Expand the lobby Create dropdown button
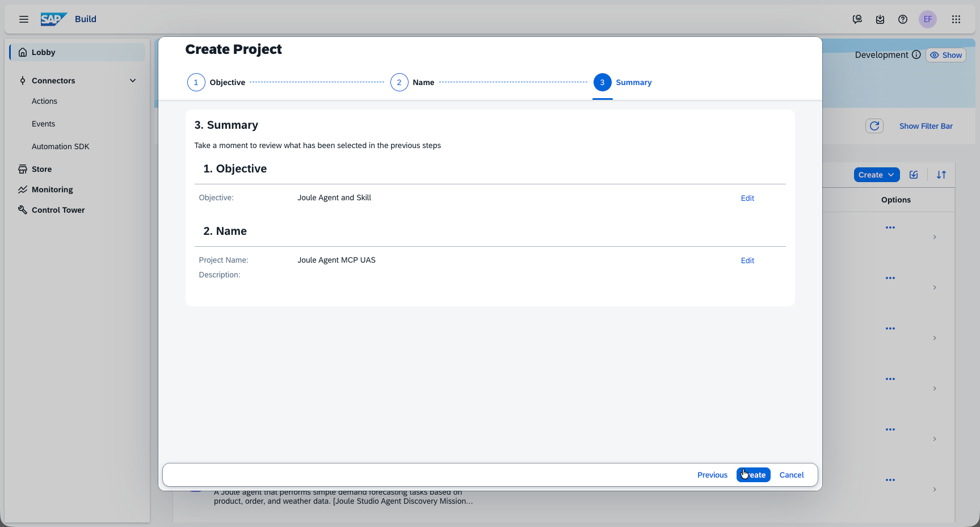Image resolution: width=980 pixels, height=527 pixels. [x=877, y=175]
